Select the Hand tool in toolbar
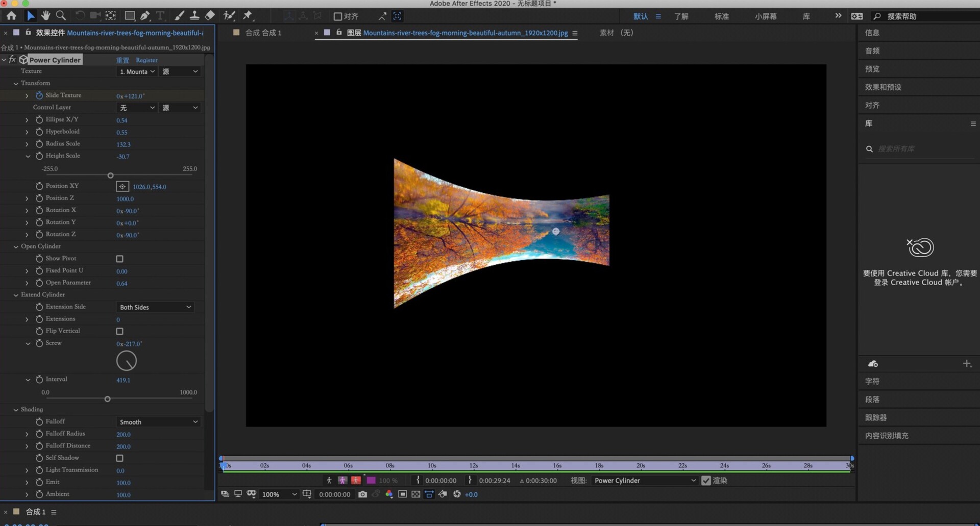The width and height of the screenshot is (980, 526). tap(46, 16)
